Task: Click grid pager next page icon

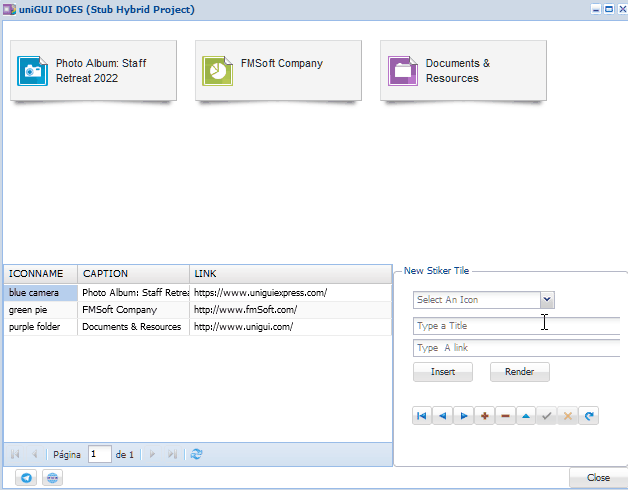Action: tap(152, 454)
